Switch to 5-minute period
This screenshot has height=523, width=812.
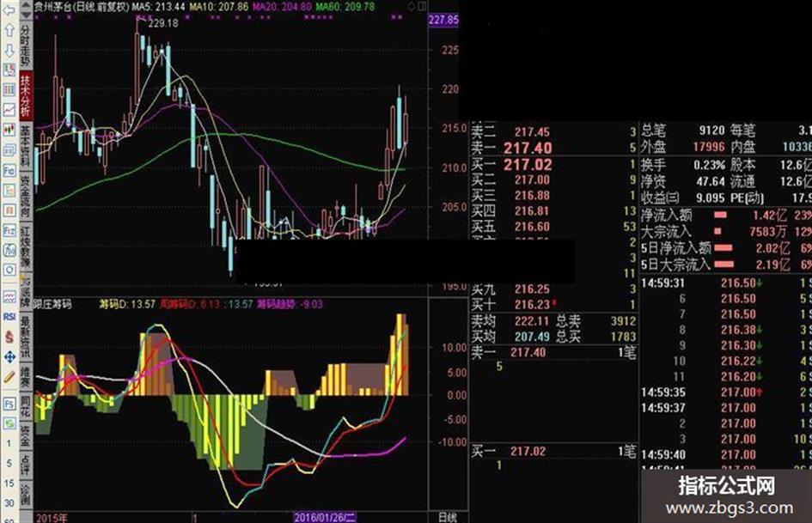pos(9,464)
